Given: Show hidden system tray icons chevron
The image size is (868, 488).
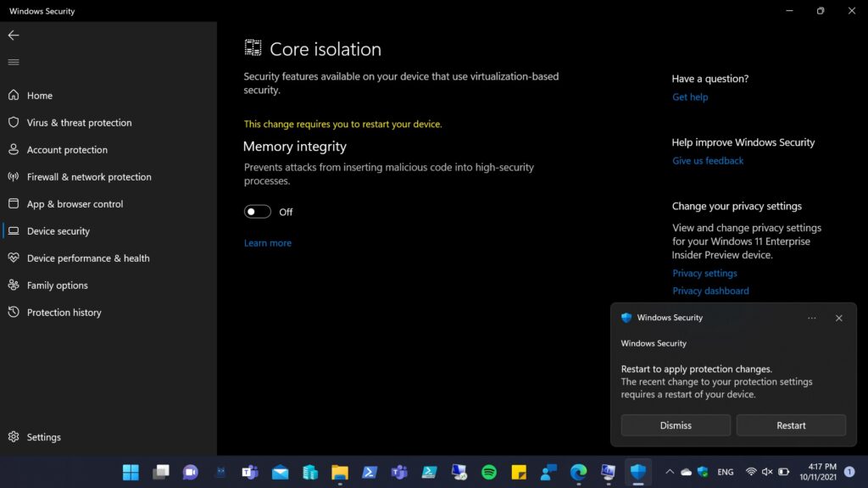Looking at the screenshot, I should [x=670, y=472].
